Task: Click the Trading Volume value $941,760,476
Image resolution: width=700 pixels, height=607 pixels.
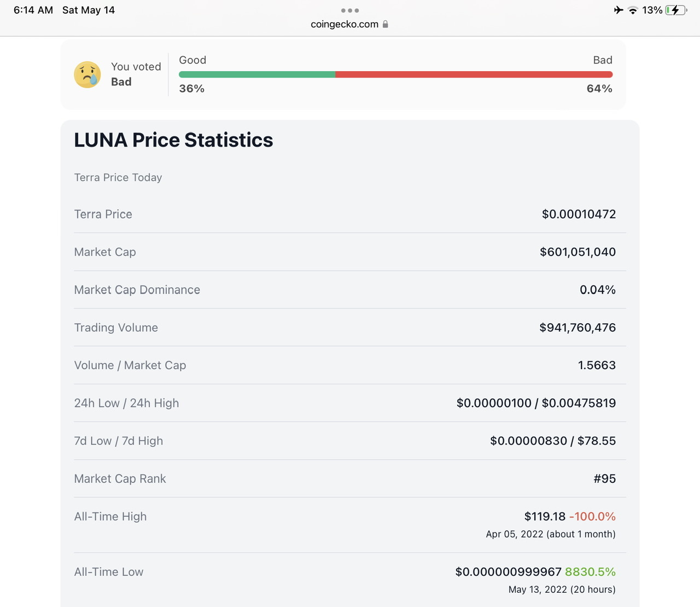Action: click(577, 328)
